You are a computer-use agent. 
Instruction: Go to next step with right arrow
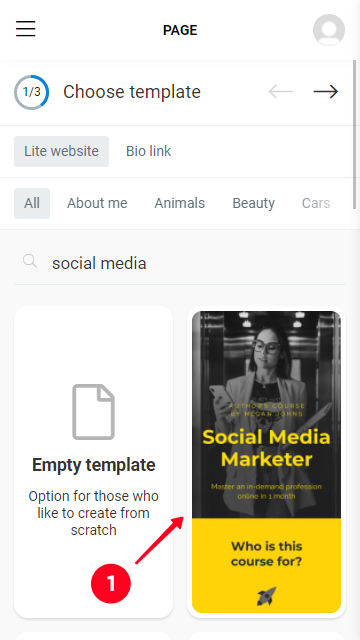click(326, 92)
